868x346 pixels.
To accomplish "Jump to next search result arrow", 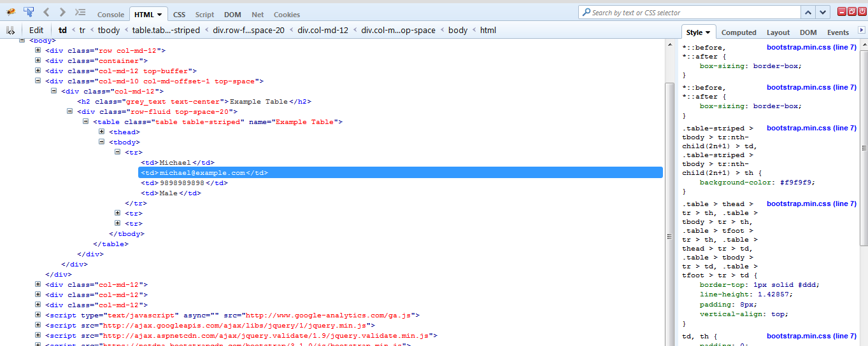I will [x=824, y=13].
